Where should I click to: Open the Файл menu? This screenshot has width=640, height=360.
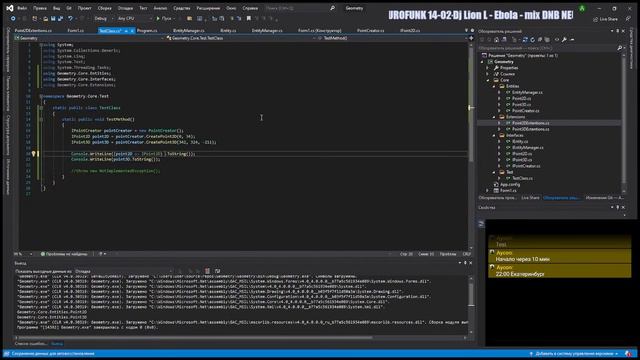coord(22,8)
